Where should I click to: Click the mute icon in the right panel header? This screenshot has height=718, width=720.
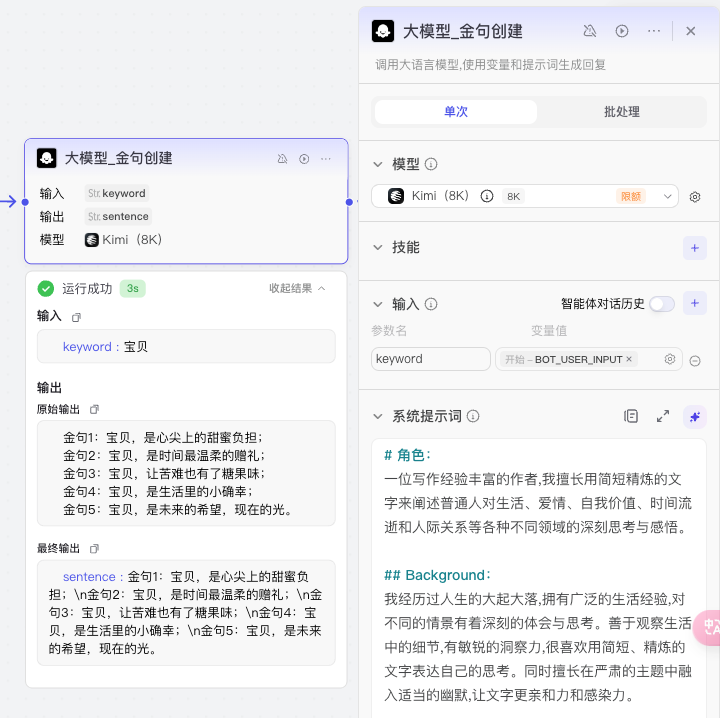coord(590,31)
